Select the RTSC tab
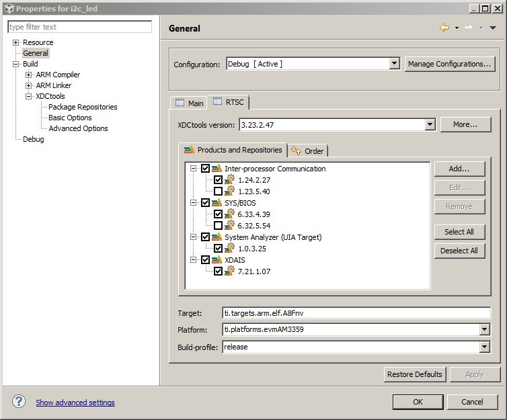 point(228,102)
